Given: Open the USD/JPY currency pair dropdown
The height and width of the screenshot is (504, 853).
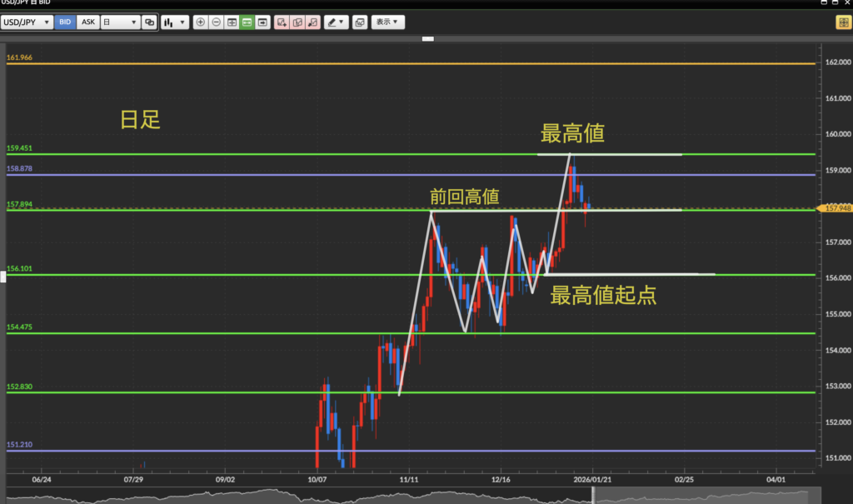Looking at the screenshot, I should pos(29,22).
